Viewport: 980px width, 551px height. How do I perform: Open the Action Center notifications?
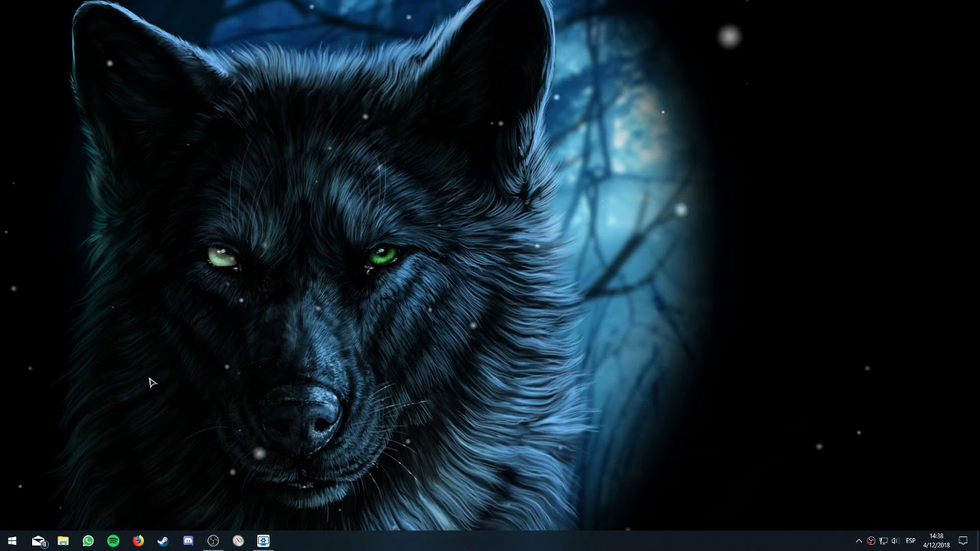pos(963,541)
